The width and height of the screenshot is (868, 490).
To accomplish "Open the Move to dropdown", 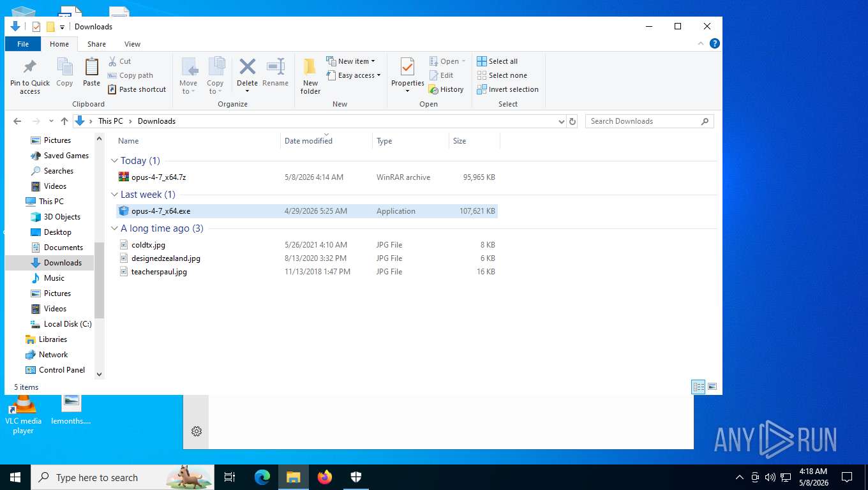I will coord(188,77).
